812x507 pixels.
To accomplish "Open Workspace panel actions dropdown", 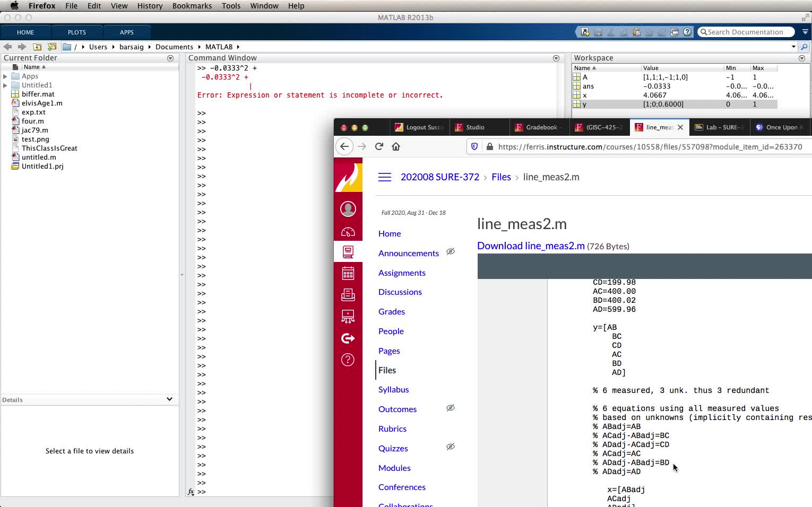I will [x=802, y=58].
